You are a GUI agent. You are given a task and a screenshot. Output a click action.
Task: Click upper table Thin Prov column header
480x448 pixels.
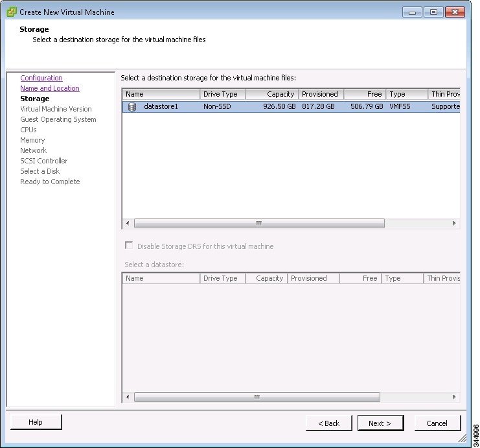[x=444, y=94]
